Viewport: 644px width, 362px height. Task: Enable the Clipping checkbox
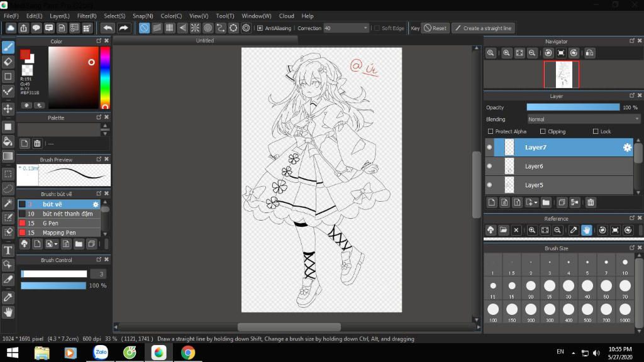[x=543, y=131]
